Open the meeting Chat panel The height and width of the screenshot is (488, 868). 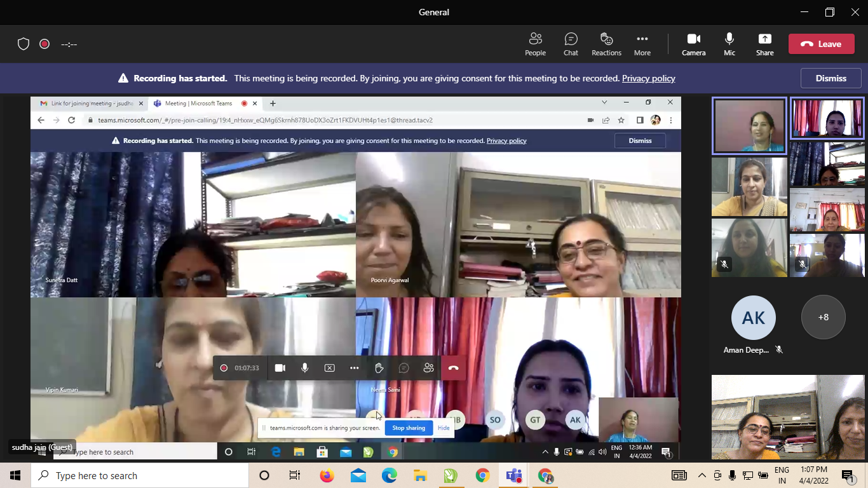[571, 44]
